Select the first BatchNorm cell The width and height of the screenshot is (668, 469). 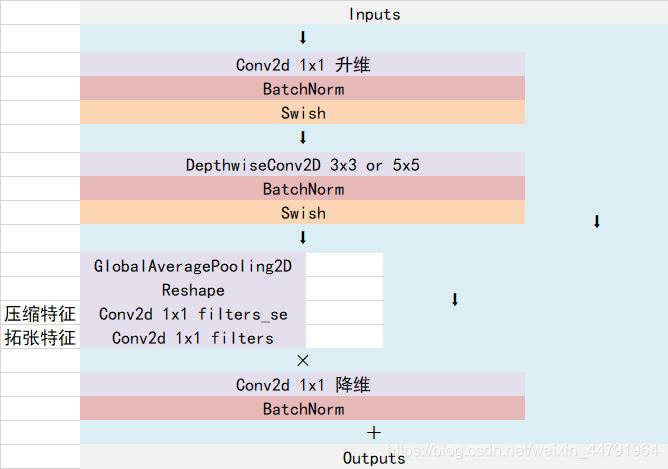(302, 89)
